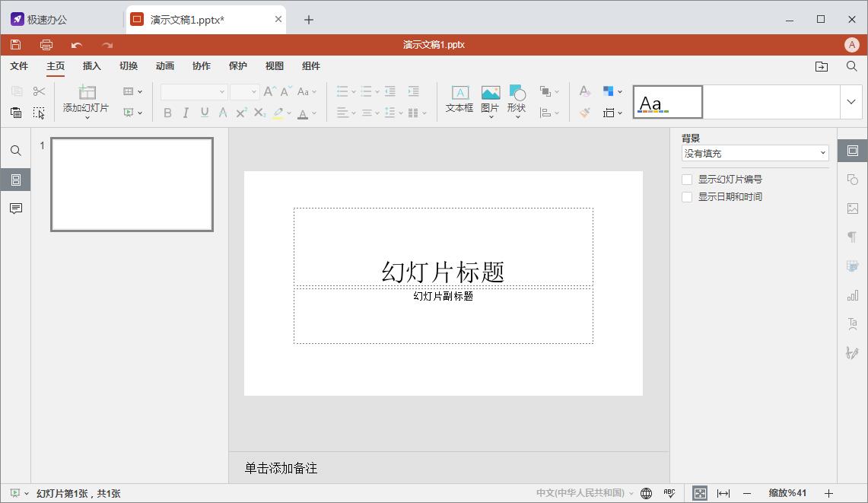Switch to the 插入 tab
This screenshot has width=868, height=503.
pos(92,66)
